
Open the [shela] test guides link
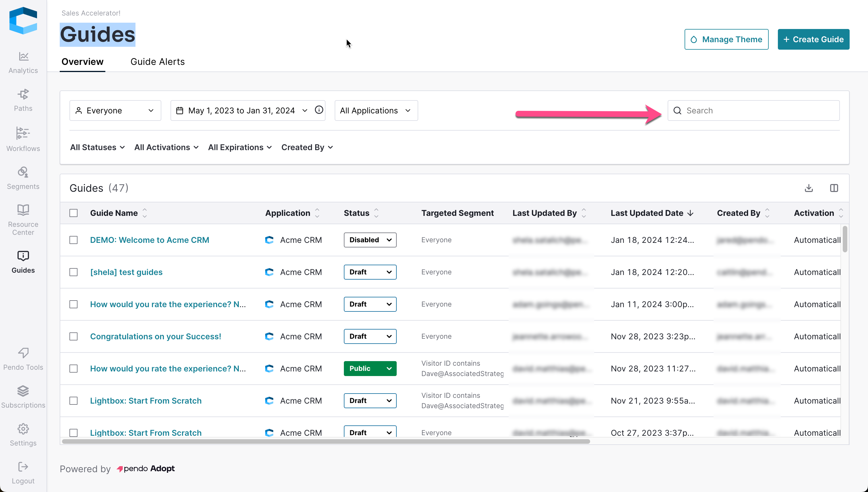tap(126, 272)
